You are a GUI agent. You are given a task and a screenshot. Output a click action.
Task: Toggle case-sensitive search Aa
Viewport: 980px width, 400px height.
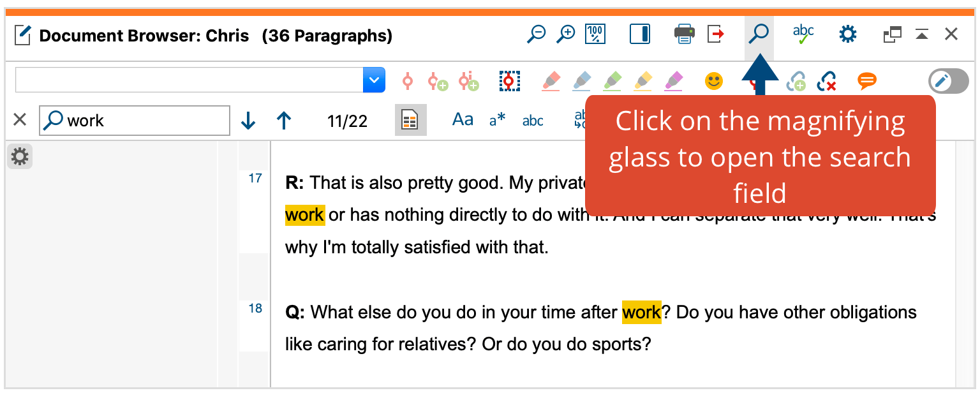click(x=463, y=119)
